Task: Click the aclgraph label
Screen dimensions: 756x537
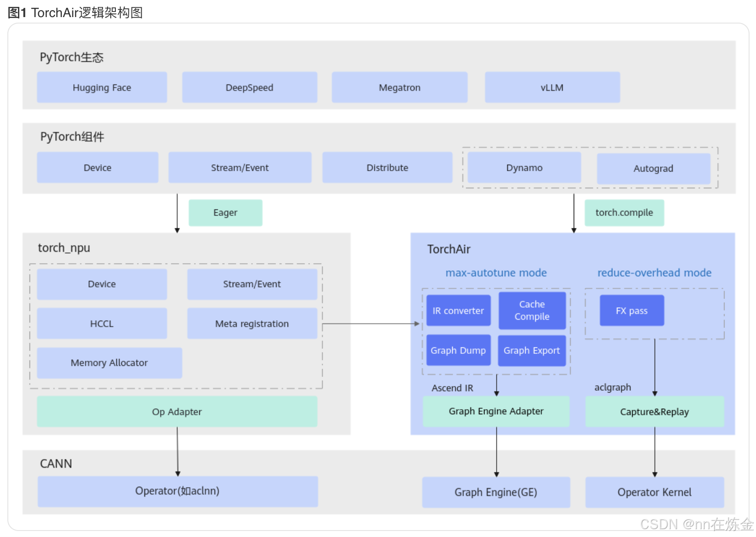Action: [612, 388]
